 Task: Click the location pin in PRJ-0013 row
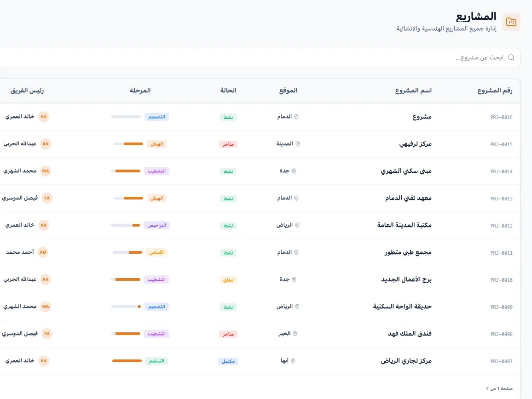click(296, 198)
